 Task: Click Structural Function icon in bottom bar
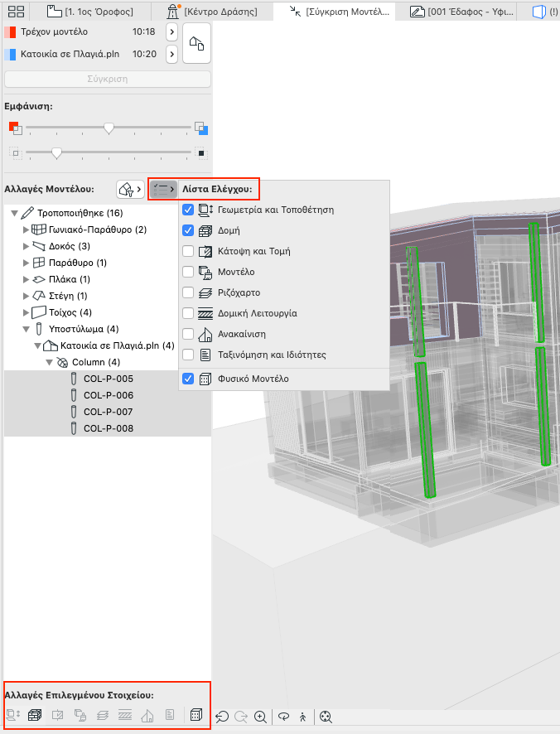pos(125,714)
